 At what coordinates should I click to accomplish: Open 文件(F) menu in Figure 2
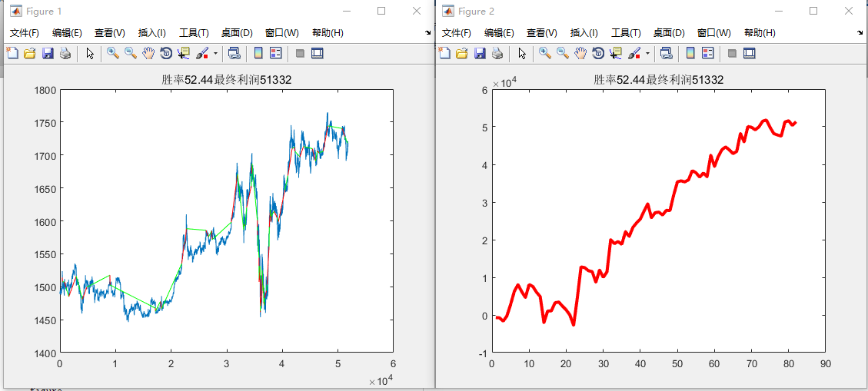457,32
